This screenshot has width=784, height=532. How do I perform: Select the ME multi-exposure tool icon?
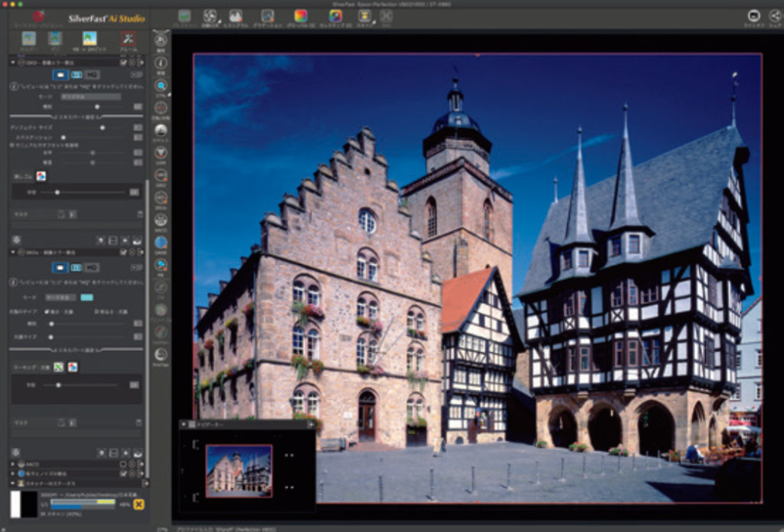pos(161,265)
